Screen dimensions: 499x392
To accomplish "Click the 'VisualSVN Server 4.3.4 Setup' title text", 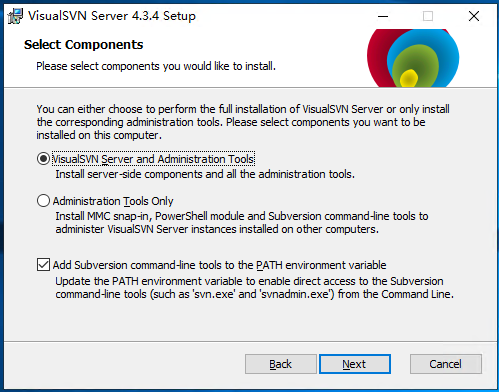I will 112,16.
